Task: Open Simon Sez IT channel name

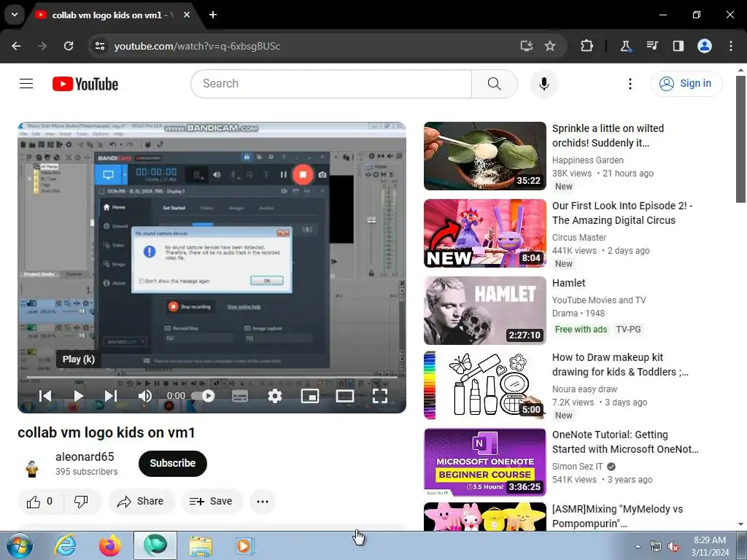Action: [578, 467]
